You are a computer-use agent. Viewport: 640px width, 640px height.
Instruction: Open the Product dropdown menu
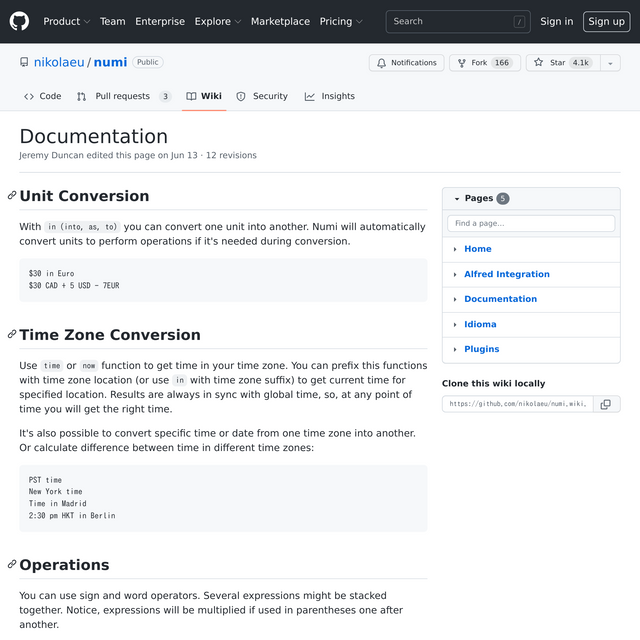point(67,21)
